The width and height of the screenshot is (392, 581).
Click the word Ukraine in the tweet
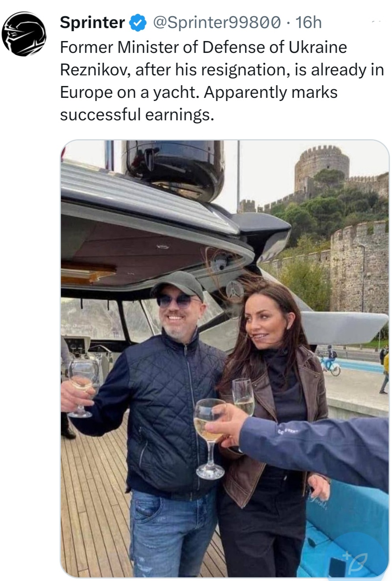tap(317, 47)
